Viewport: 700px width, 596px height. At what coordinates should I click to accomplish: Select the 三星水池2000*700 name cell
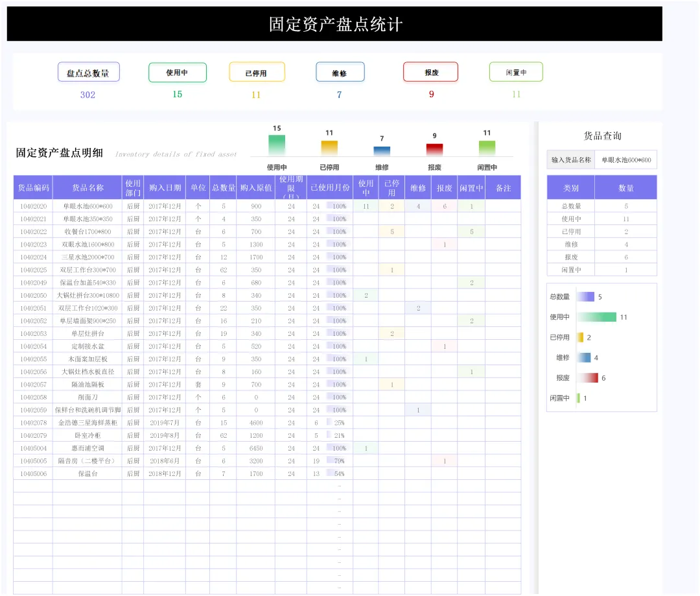pyautogui.click(x=87, y=257)
